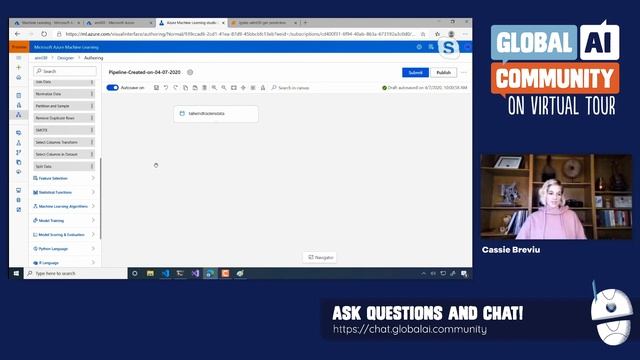Click the module palette vertical scrollbar
The image size is (640, 360).
pos(100,198)
